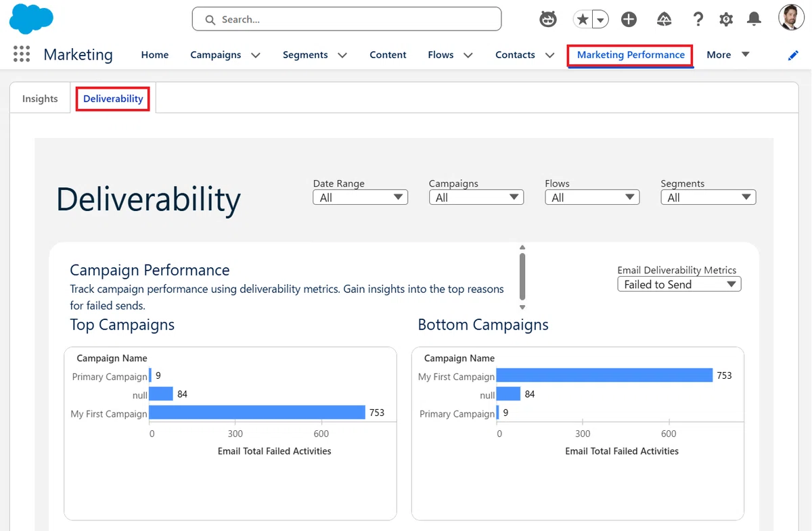
Task: Click the favorites star icon
Action: [x=583, y=20]
